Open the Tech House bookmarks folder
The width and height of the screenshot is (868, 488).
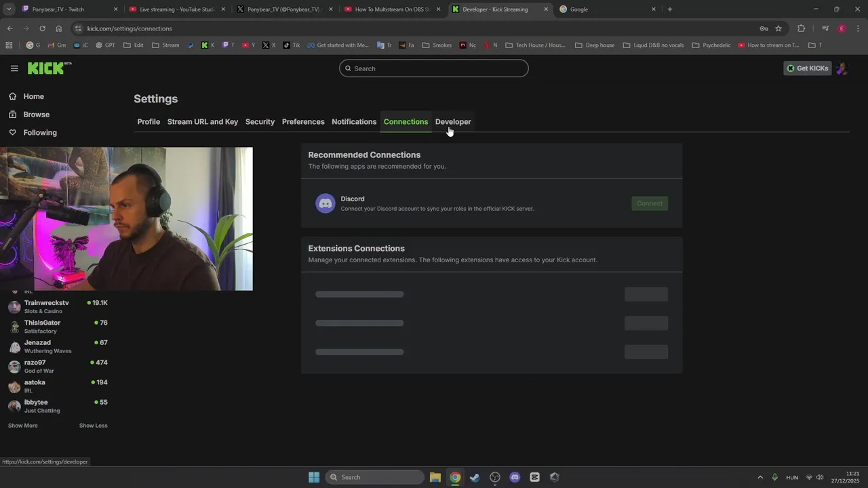pyautogui.click(x=535, y=45)
